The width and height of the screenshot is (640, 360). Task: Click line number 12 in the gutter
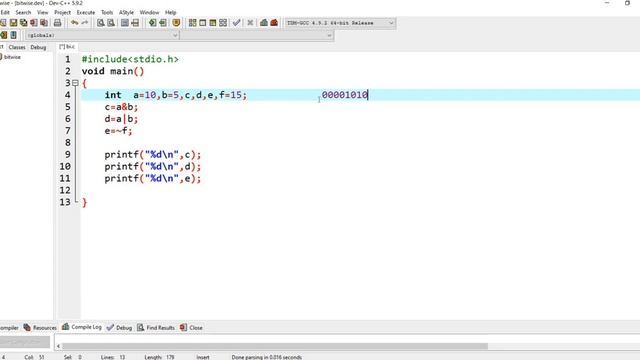click(x=65, y=190)
